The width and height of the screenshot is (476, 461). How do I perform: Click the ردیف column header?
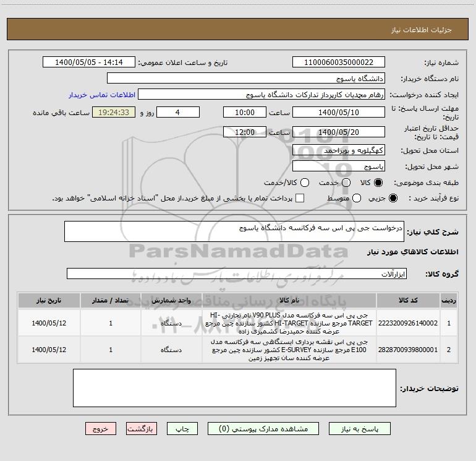pyautogui.click(x=449, y=300)
